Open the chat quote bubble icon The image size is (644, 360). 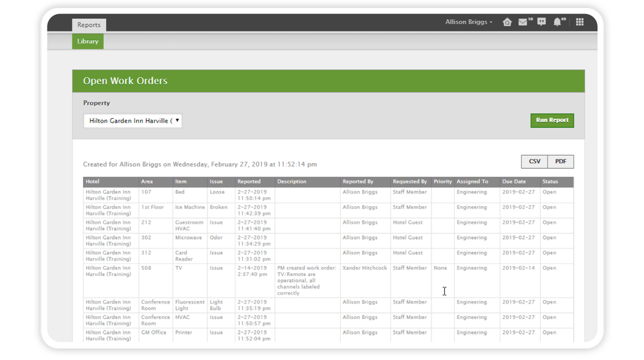tap(541, 22)
